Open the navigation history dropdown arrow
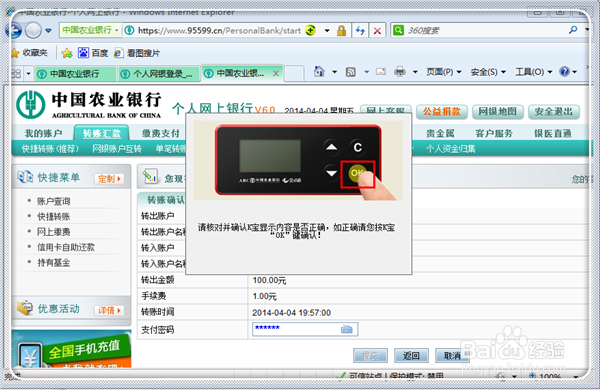This screenshot has width=600, height=390. tap(49, 31)
